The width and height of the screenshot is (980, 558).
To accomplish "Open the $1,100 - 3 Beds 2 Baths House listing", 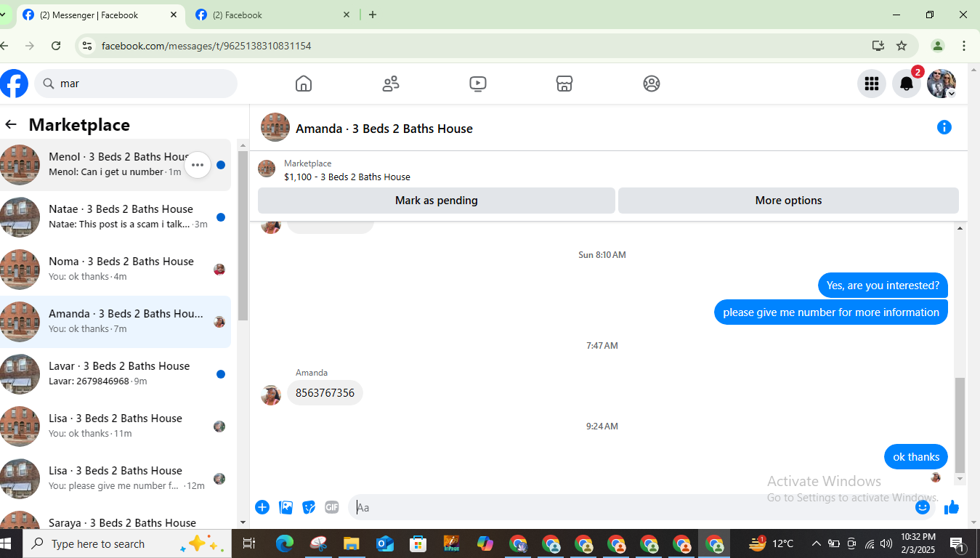I will point(347,177).
